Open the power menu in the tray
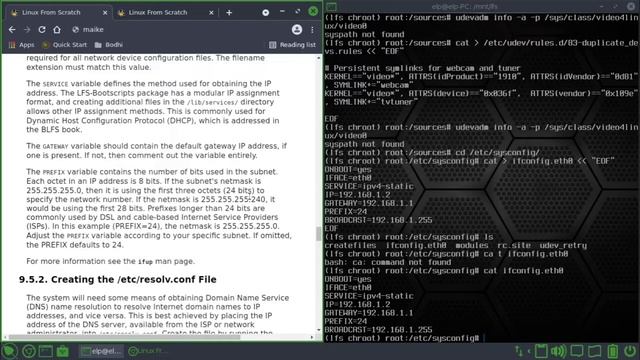 coord(630,351)
